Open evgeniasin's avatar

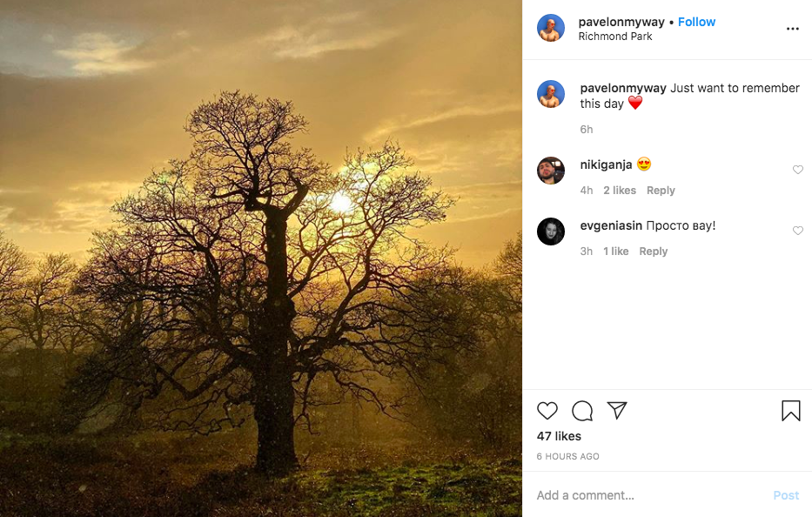point(551,232)
